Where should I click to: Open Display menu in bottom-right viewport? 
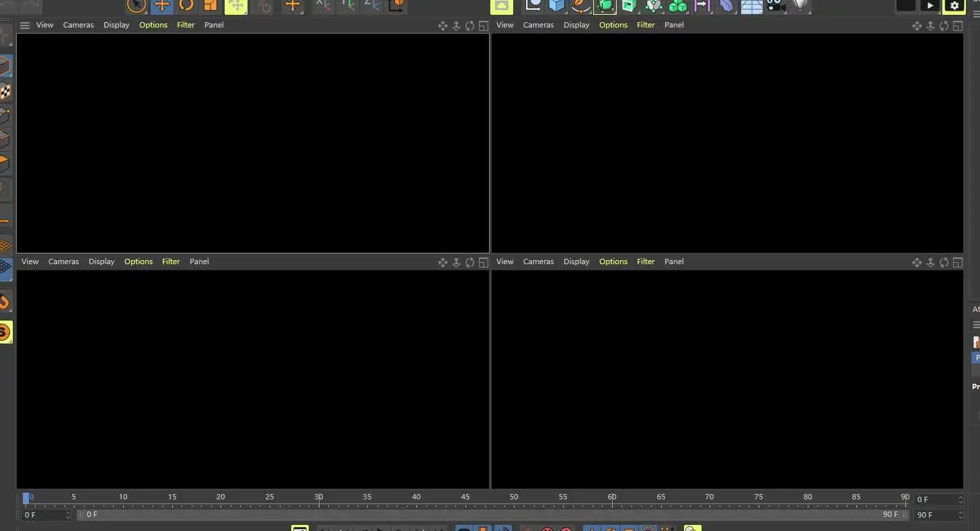tap(576, 261)
